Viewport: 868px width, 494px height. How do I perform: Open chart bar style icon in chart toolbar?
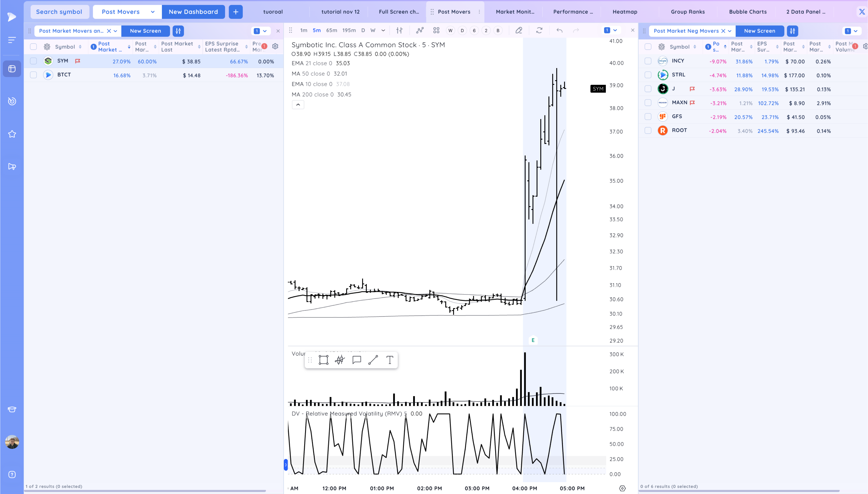[399, 31]
